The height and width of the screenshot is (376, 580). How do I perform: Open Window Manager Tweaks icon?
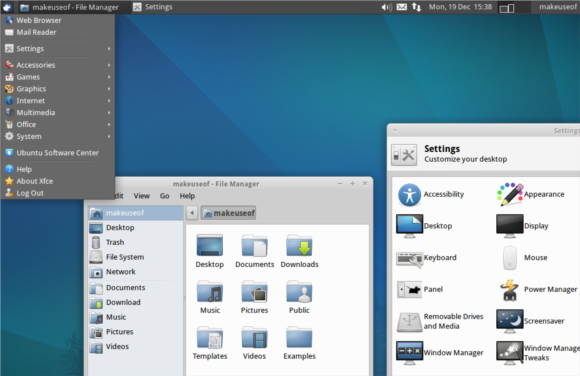tap(510, 353)
